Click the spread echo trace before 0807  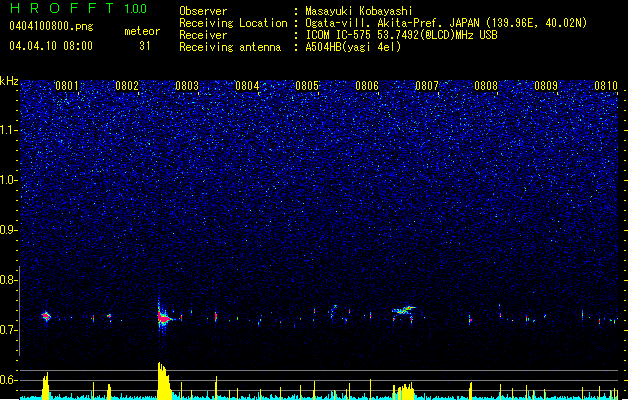[x=404, y=310]
